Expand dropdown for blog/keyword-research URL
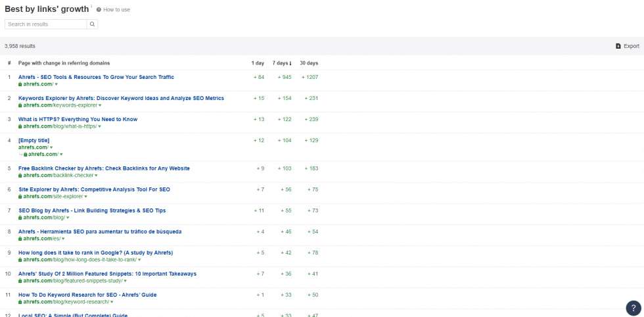 pos(112,302)
